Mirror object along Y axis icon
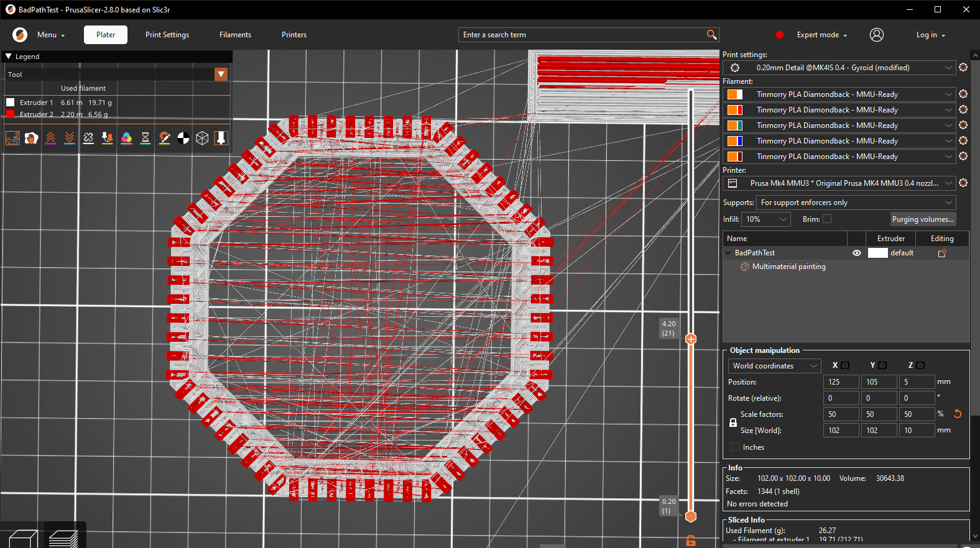This screenshot has height=548, width=980. tap(882, 365)
